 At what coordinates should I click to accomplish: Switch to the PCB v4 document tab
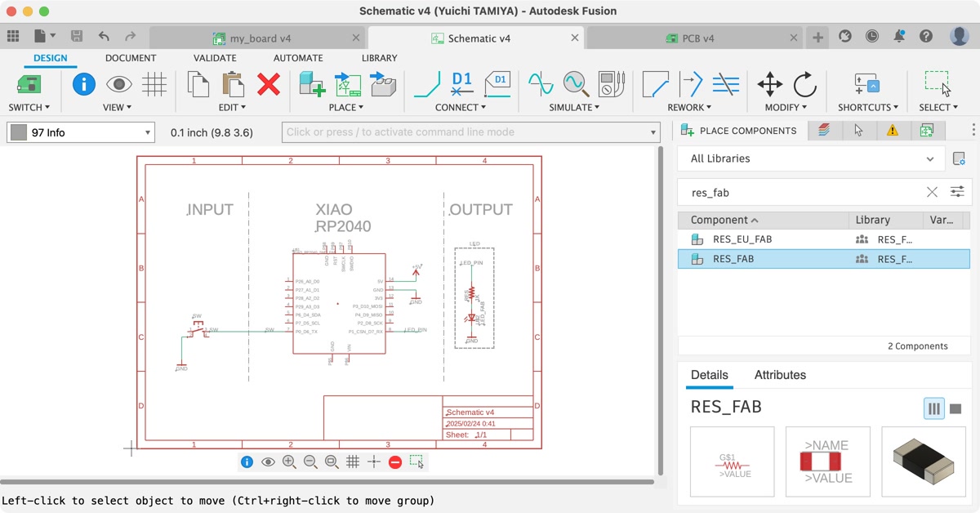coord(695,38)
